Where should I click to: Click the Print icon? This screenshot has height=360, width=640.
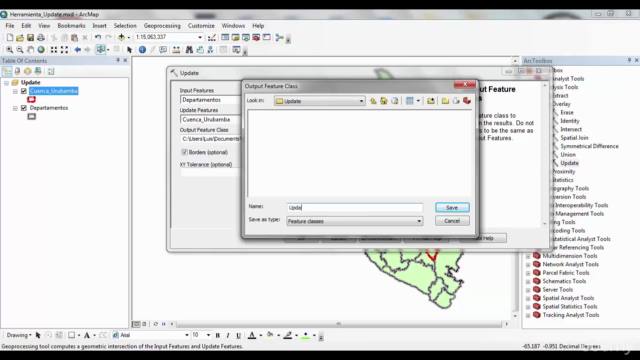pos(41,38)
